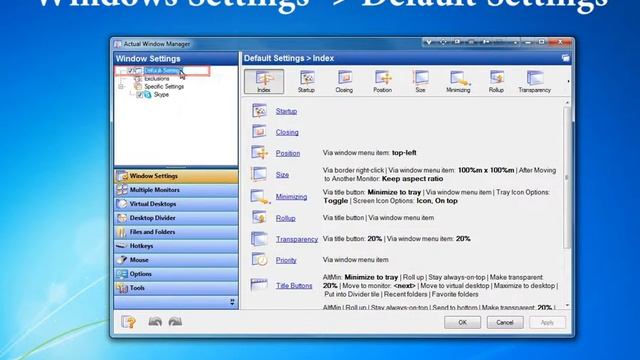Collapse the Specific Settings tree node
The height and width of the screenshot is (360, 640).
(x=121, y=87)
